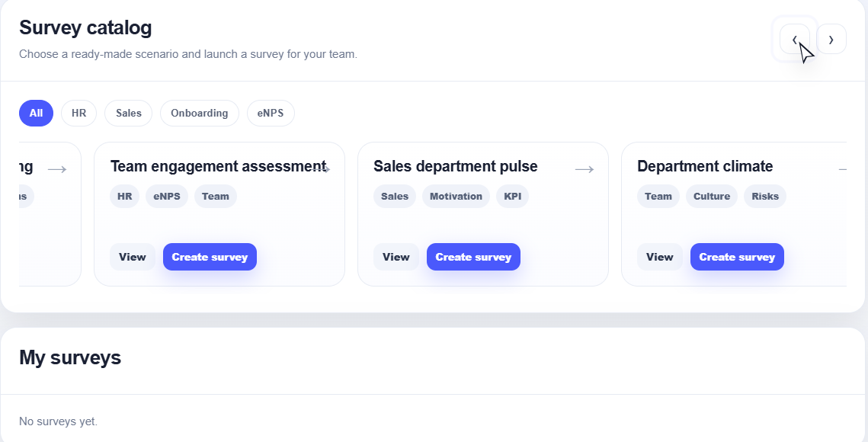Image resolution: width=868 pixels, height=442 pixels.
Task: Click the KPI tag
Action: 512,196
